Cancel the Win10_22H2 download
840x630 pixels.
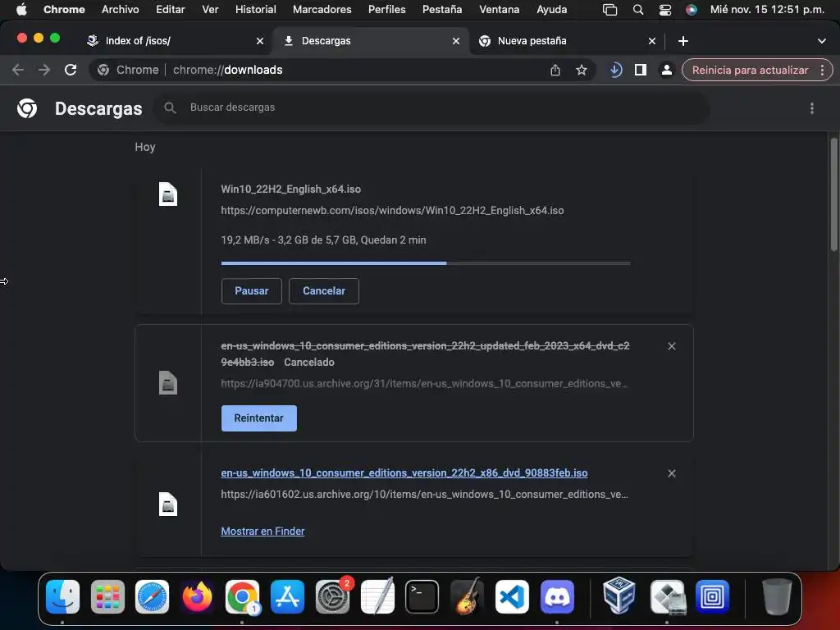click(323, 291)
